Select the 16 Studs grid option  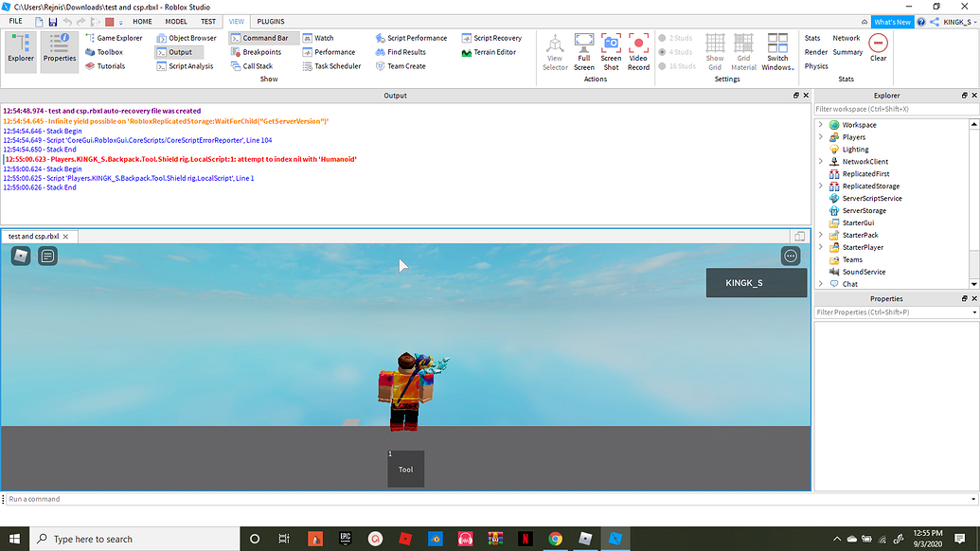(677, 66)
